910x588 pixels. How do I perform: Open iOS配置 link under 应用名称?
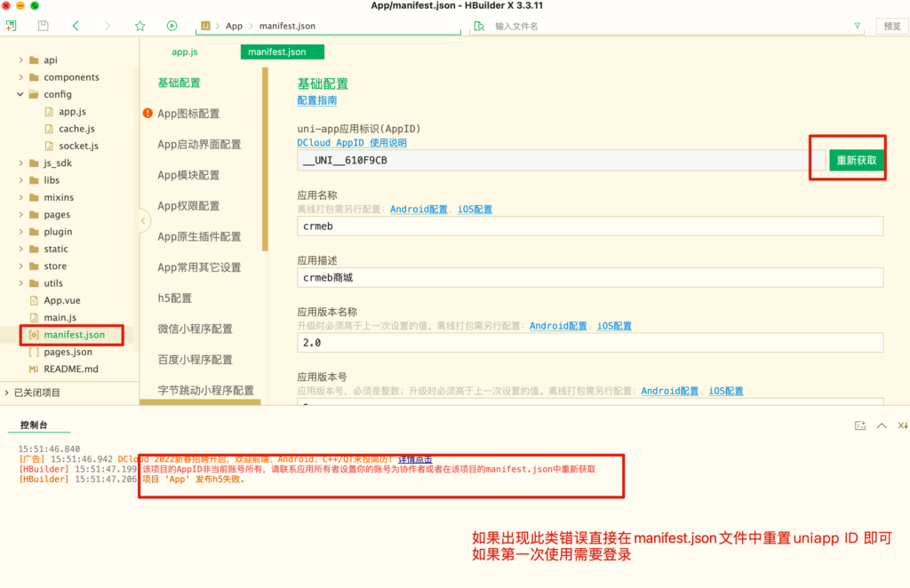(x=475, y=210)
